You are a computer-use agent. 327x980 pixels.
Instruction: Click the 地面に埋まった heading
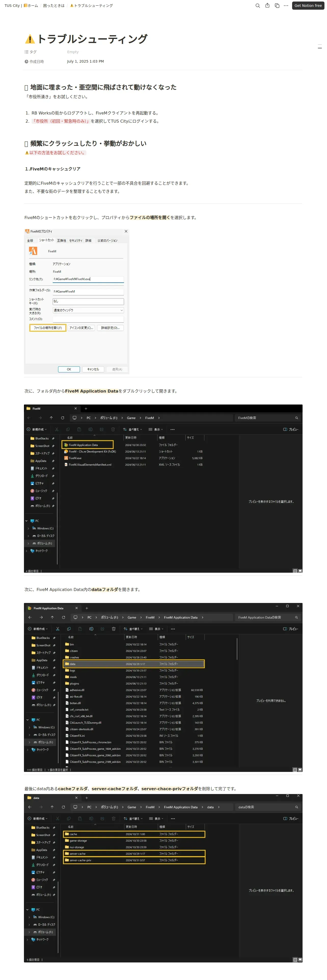click(101, 87)
